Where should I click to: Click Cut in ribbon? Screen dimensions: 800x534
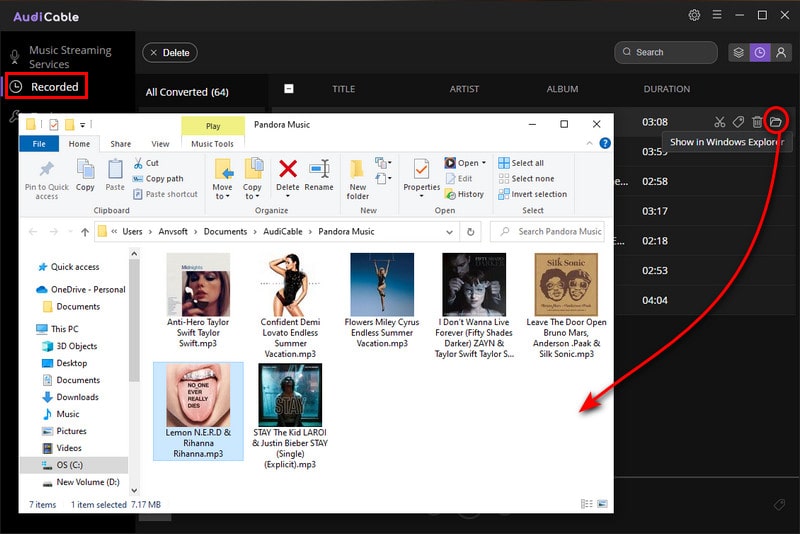click(x=146, y=163)
